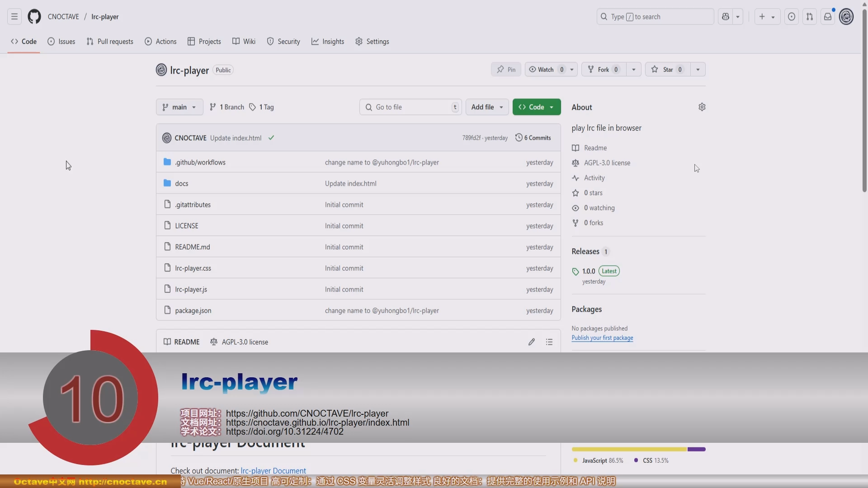Open the issues shortcut icon in header
The height and width of the screenshot is (488, 868).
(x=792, y=17)
